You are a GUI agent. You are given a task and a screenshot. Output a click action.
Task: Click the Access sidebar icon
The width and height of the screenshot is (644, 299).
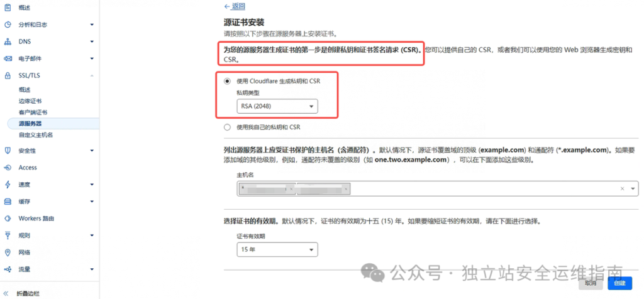tap(8, 167)
